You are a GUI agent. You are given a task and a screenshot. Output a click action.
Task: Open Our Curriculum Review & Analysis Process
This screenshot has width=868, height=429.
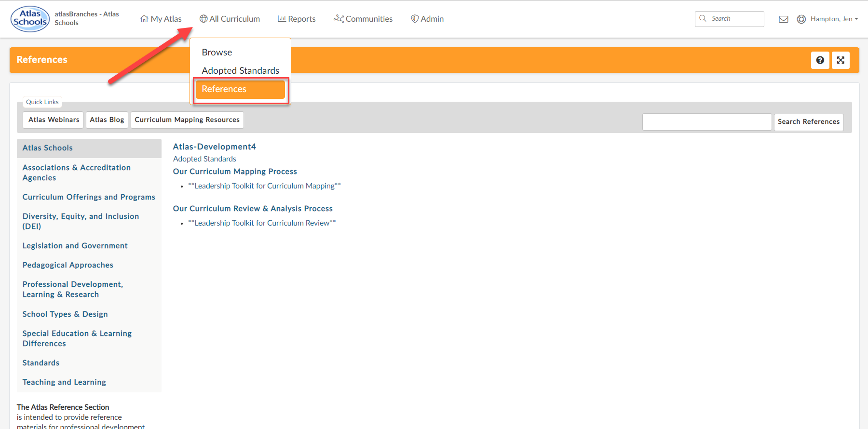(x=253, y=209)
